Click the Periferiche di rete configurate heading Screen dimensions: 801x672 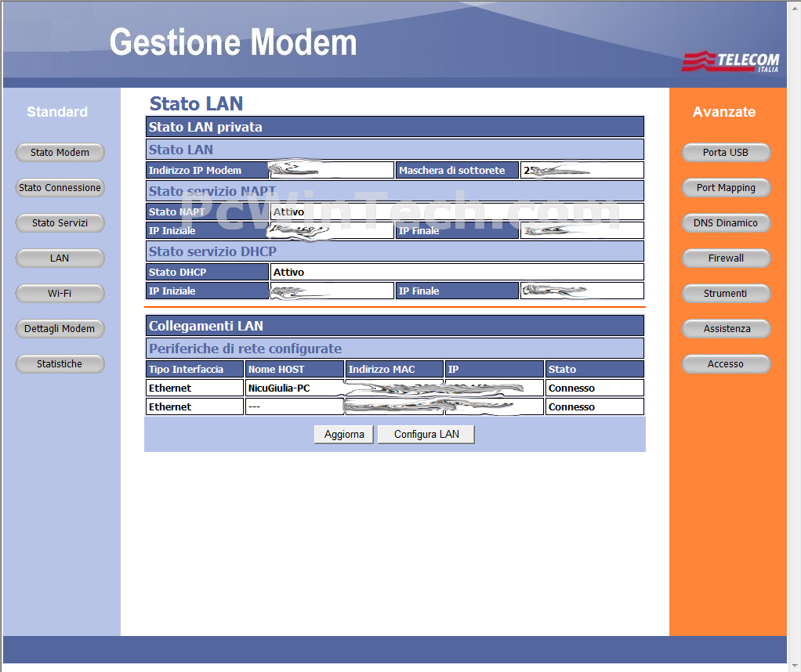395,349
